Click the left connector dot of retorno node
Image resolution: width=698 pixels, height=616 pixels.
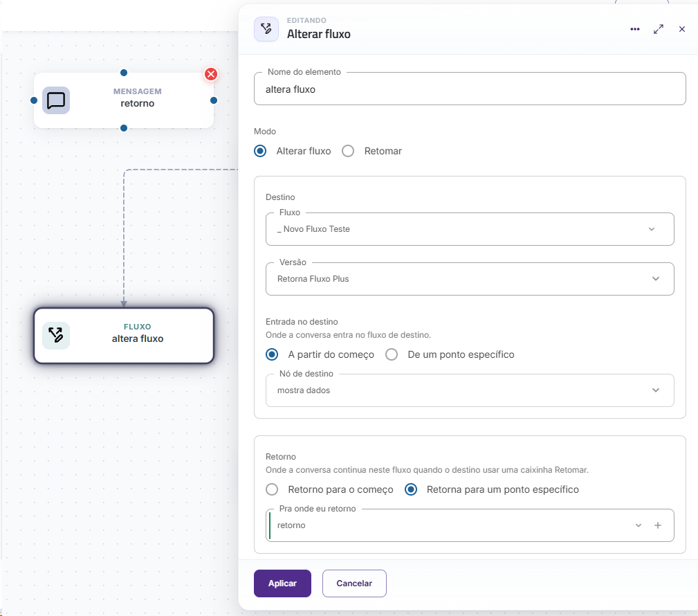[34, 100]
